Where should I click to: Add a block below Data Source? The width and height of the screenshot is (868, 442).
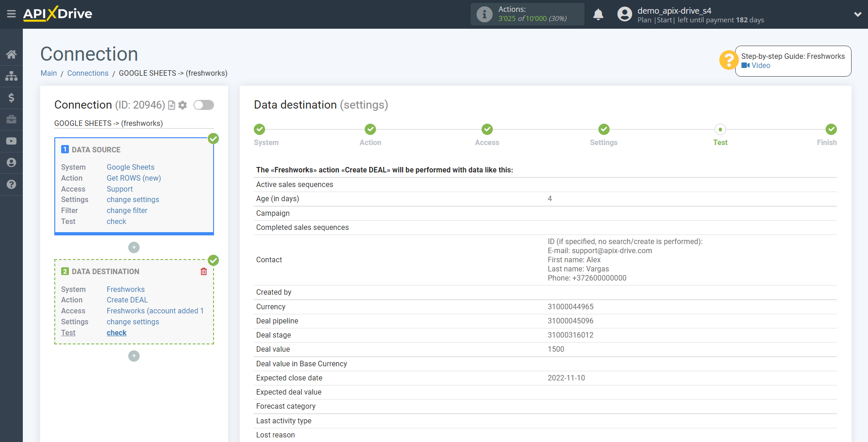pos(134,247)
